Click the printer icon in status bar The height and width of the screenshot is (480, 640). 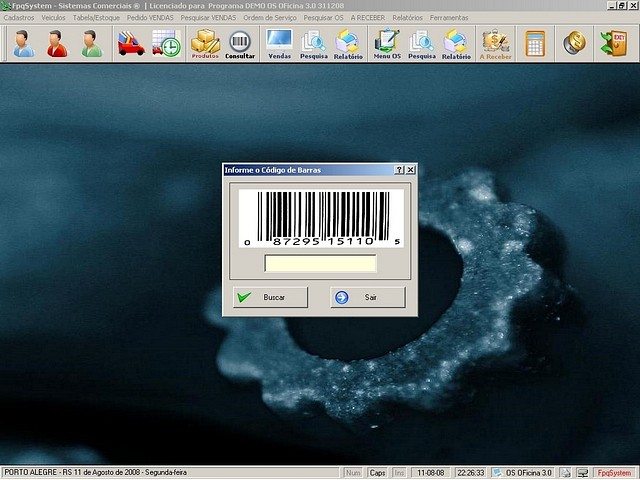pyautogui.click(x=565, y=473)
